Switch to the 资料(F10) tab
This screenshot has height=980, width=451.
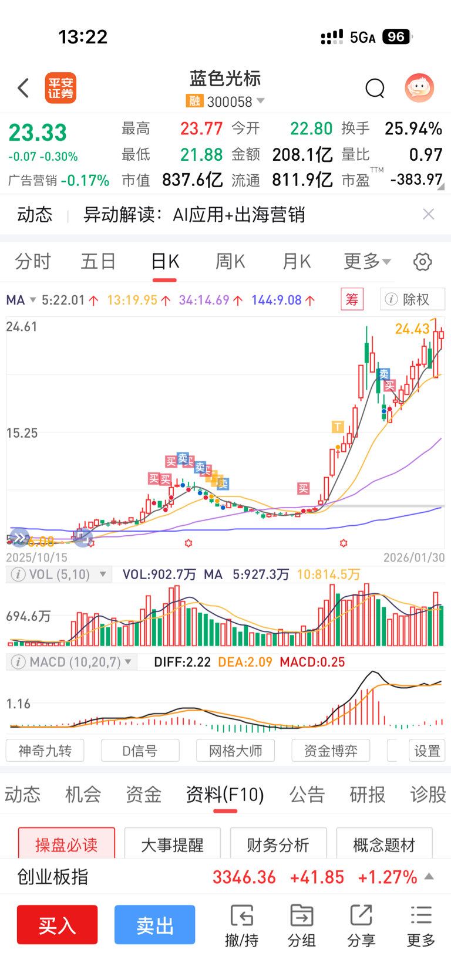(225, 795)
